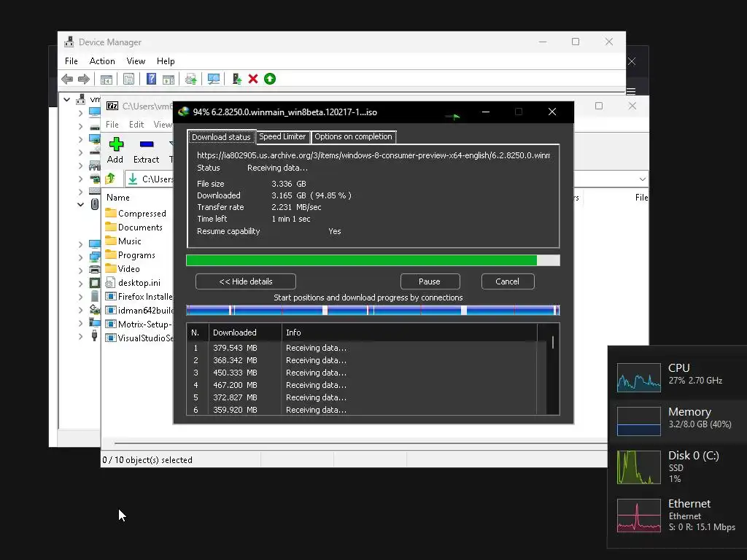Open the File menu in 7-Zip window

[112, 124]
